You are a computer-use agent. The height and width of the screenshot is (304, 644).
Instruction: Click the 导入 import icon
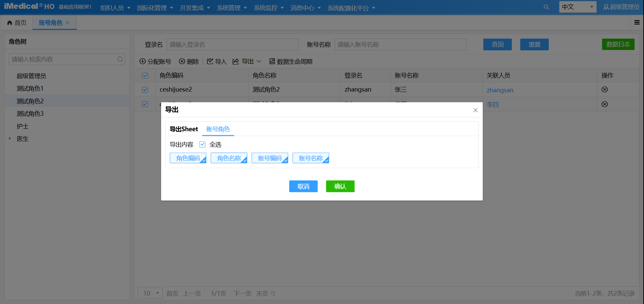pyautogui.click(x=210, y=61)
